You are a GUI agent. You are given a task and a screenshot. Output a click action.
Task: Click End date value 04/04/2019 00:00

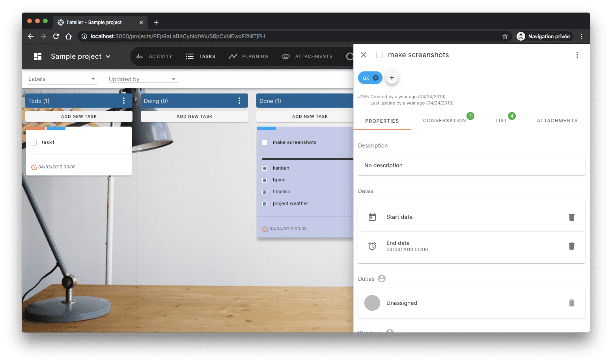pyautogui.click(x=407, y=250)
